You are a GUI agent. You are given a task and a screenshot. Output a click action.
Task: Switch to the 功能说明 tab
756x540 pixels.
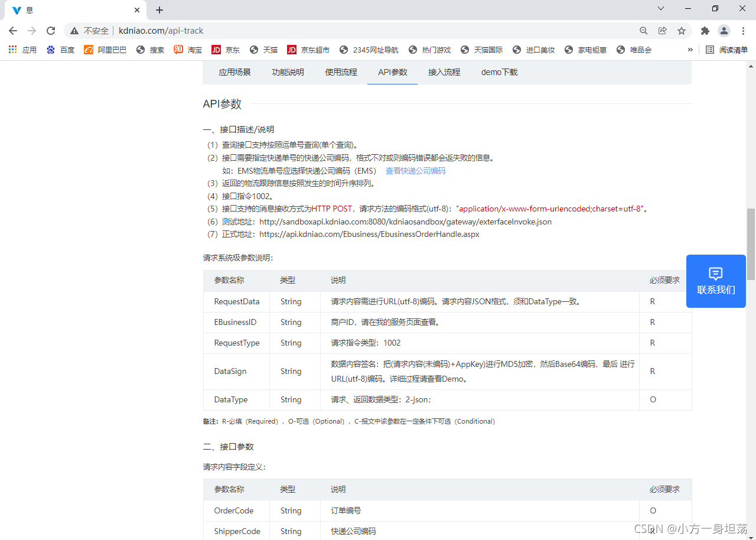(x=288, y=72)
